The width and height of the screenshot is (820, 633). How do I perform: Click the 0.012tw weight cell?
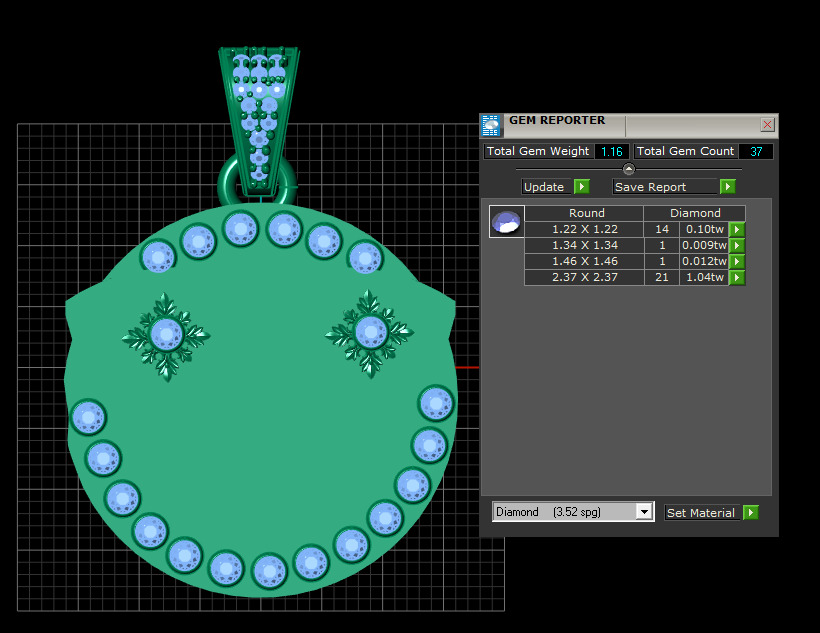coord(704,261)
